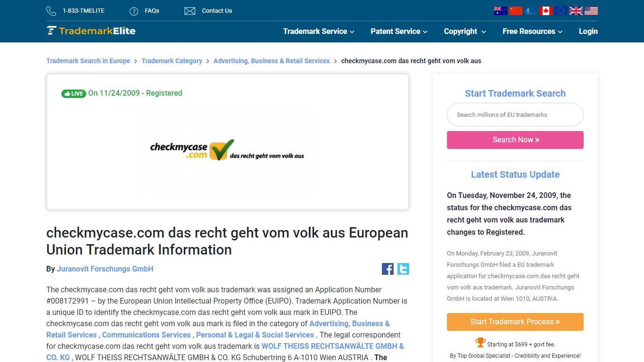
Task: Click the FAQs question mark icon
Action: (134, 11)
